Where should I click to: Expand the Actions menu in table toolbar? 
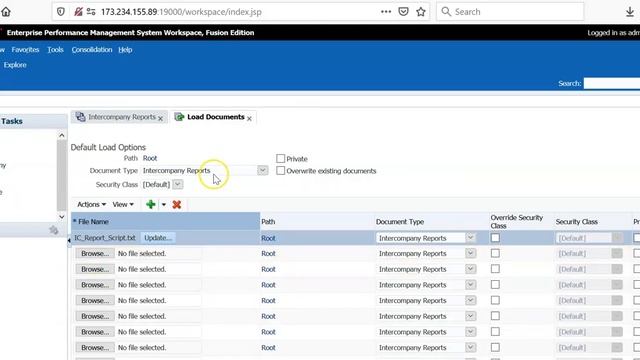click(x=91, y=204)
